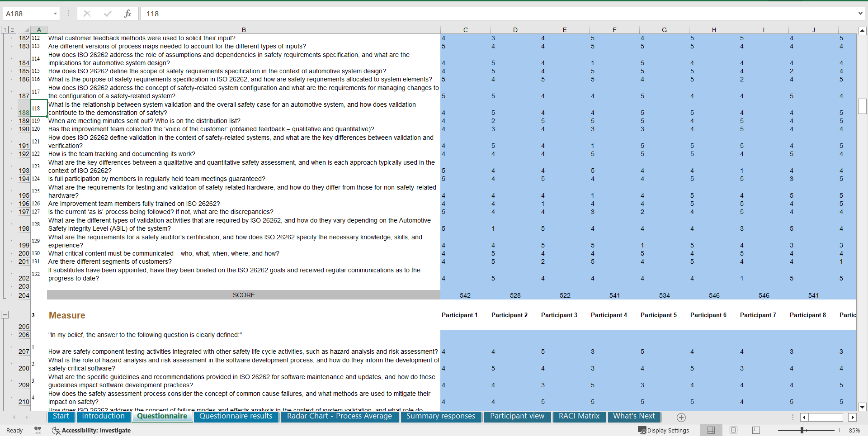Open Display Settings in status bar
868x437 pixels.
[x=663, y=430]
